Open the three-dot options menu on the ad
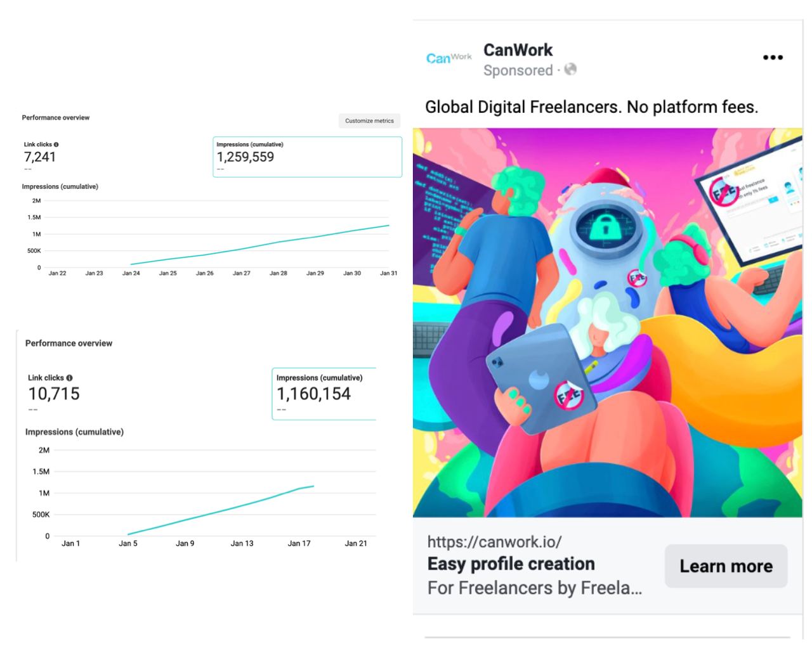 (773, 58)
